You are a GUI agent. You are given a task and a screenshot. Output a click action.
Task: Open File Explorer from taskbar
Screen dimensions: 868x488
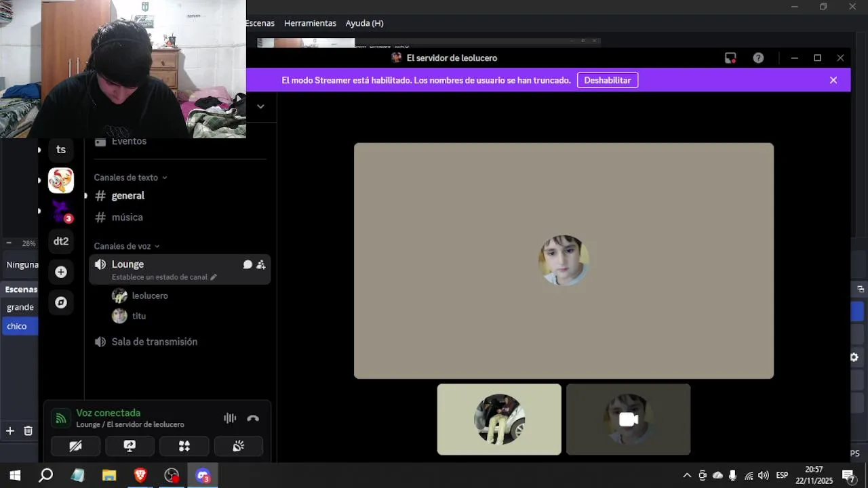pos(109,476)
